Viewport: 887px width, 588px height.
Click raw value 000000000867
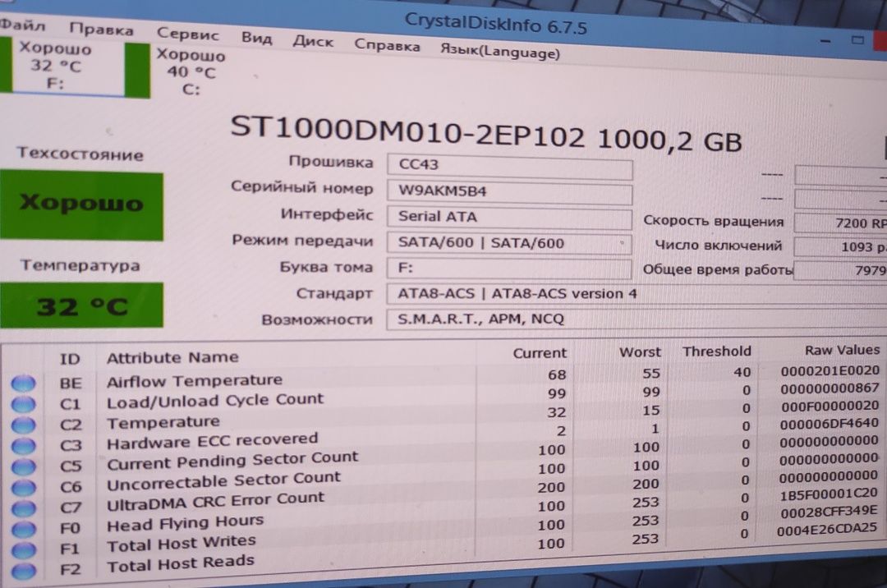coord(830,388)
